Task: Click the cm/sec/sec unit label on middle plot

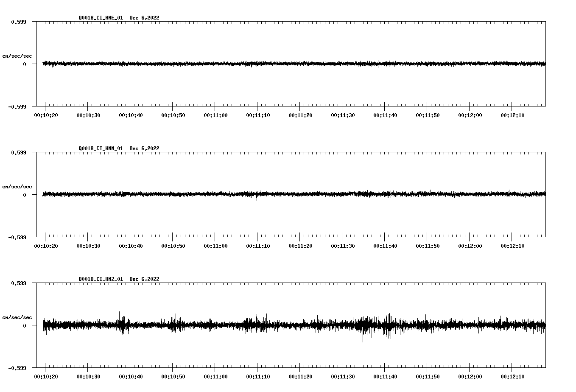Action: coord(18,186)
